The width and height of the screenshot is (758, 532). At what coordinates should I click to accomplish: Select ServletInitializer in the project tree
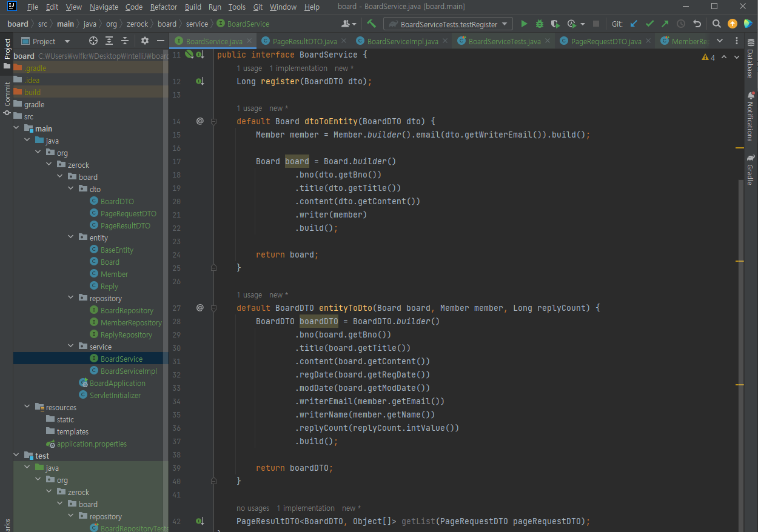(115, 395)
